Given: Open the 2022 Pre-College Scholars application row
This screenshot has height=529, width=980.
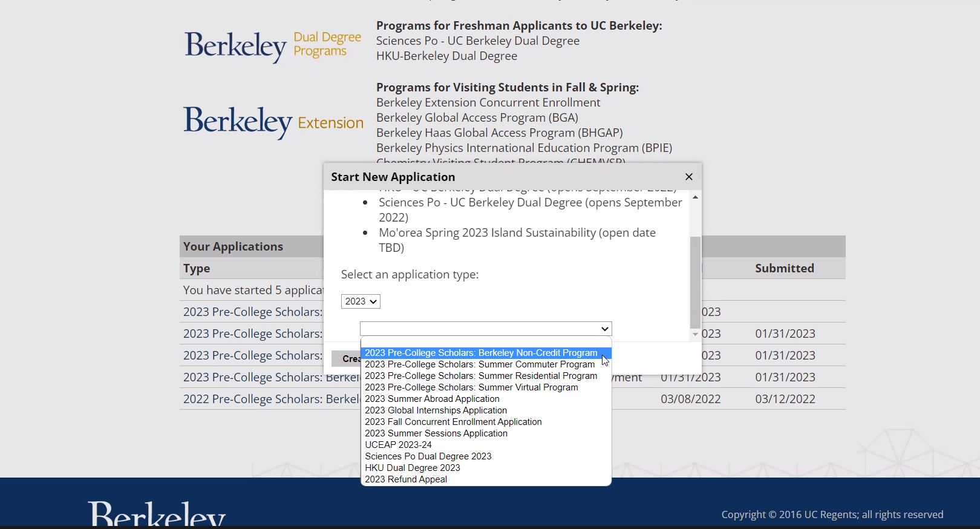Looking at the screenshot, I should 272,399.
